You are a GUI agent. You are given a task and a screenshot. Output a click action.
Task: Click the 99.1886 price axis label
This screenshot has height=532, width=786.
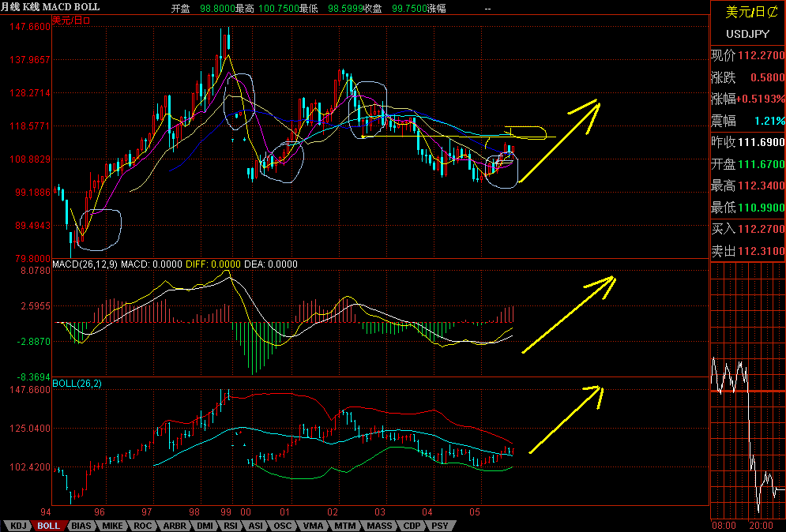[x=32, y=193]
